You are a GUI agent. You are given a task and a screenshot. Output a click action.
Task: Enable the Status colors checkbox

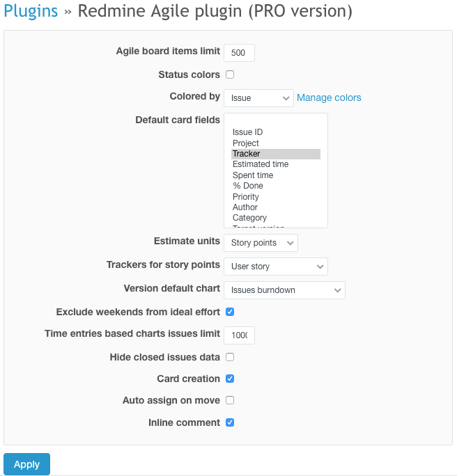[x=230, y=74]
